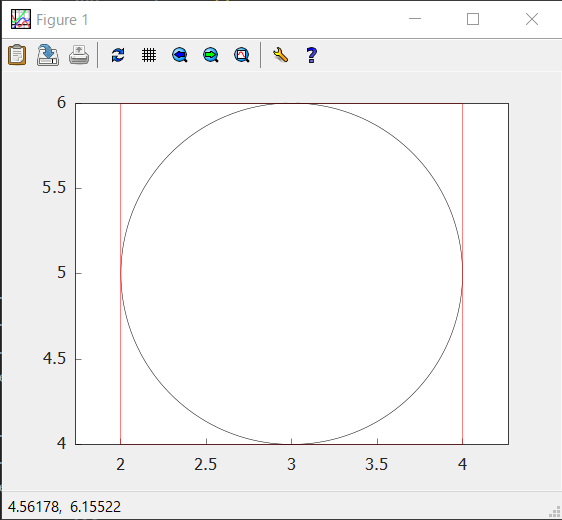Screen dimensions: 562x520
Task: Open the window system menu icon
Action: [x=21, y=19]
